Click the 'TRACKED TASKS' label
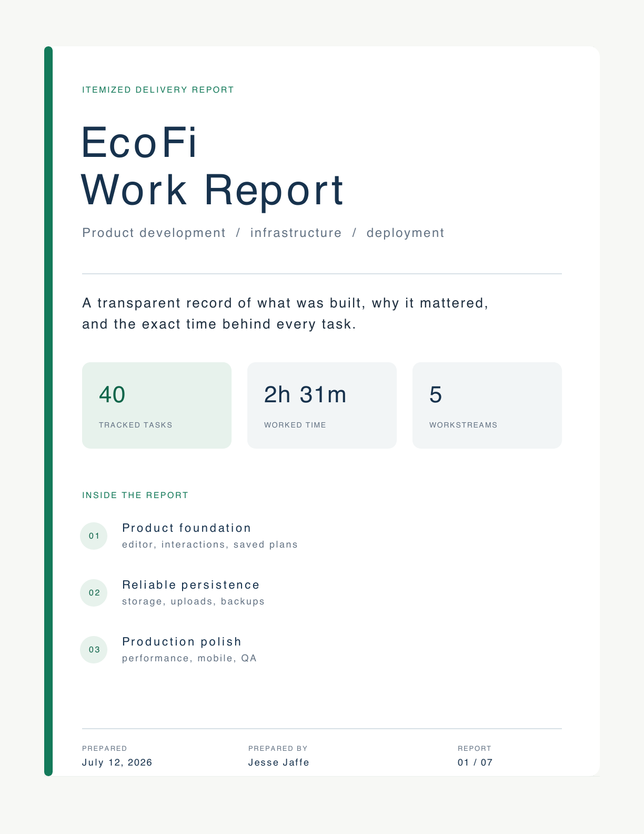 (136, 425)
